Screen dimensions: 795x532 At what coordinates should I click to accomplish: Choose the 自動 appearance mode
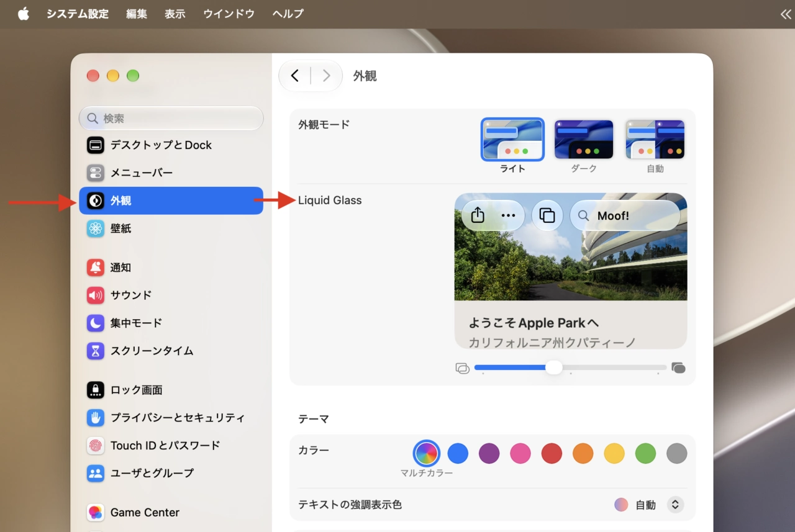655,140
